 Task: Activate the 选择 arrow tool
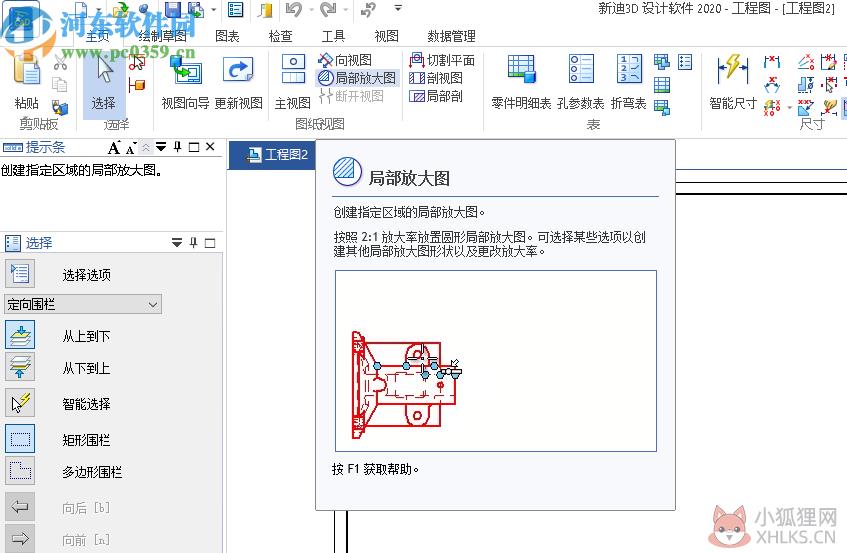tap(103, 86)
